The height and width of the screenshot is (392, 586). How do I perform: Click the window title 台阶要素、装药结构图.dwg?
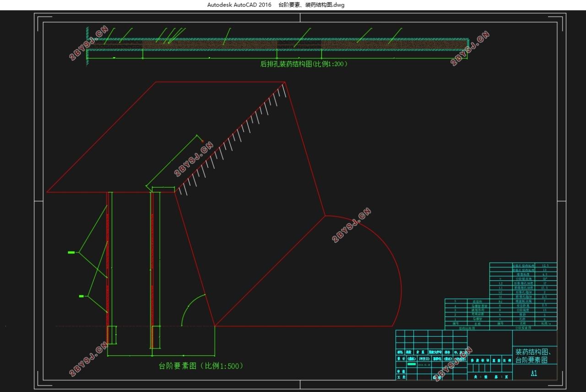coord(311,5)
